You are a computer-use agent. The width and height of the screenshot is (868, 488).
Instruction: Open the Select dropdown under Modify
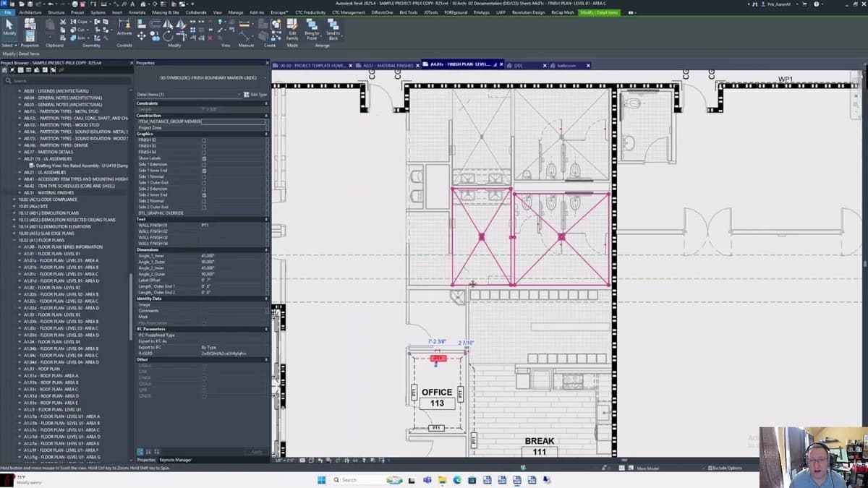pos(9,45)
